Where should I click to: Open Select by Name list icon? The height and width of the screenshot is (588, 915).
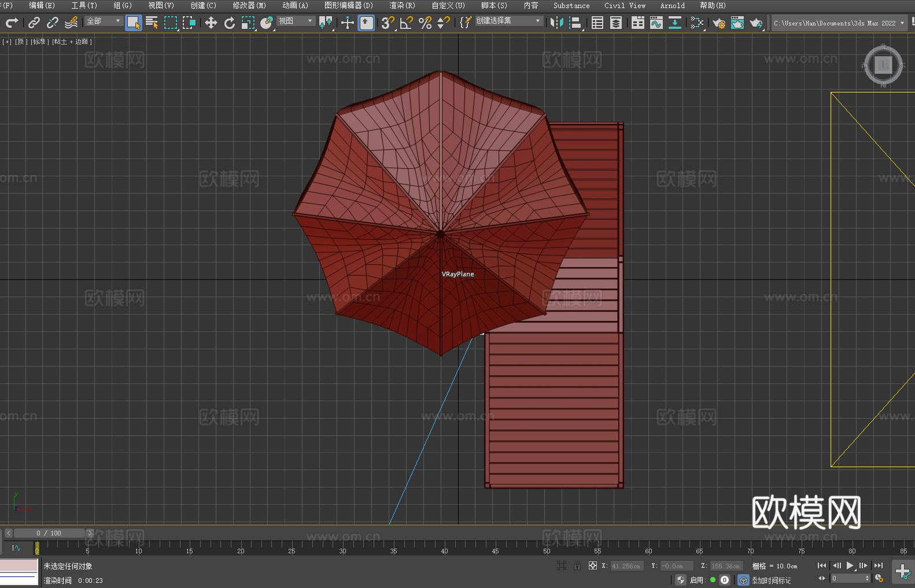[152, 23]
